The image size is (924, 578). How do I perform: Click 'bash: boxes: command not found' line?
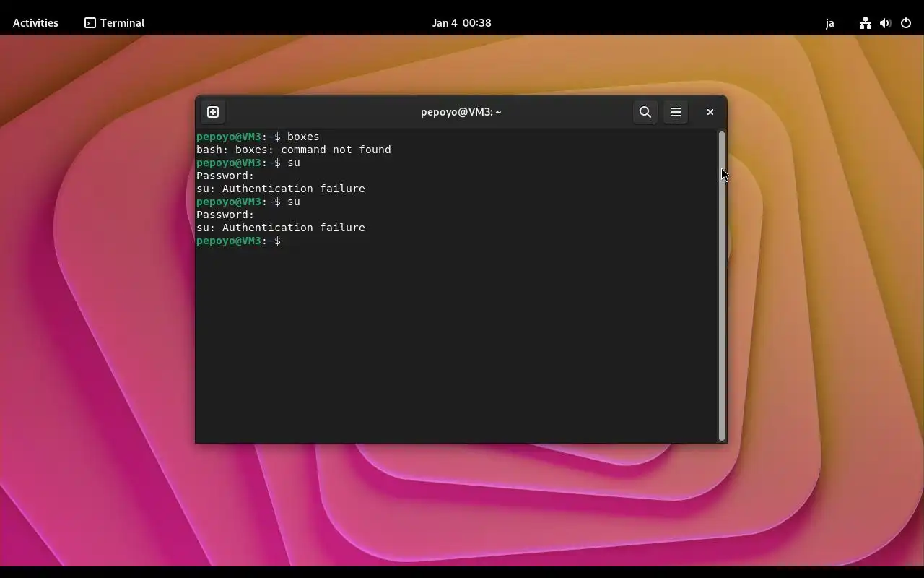point(294,150)
